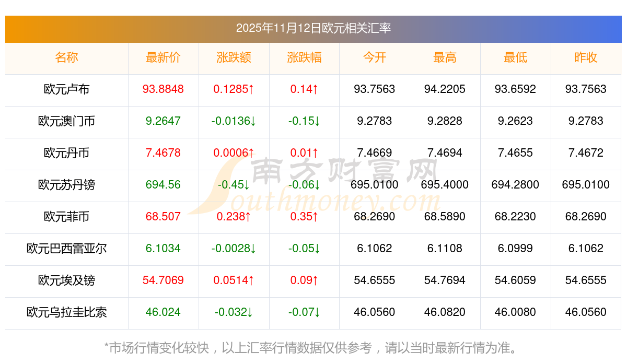Click the 欧元澳门币 row name
Image resolution: width=627 pixels, height=364 pixels.
click(66, 121)
